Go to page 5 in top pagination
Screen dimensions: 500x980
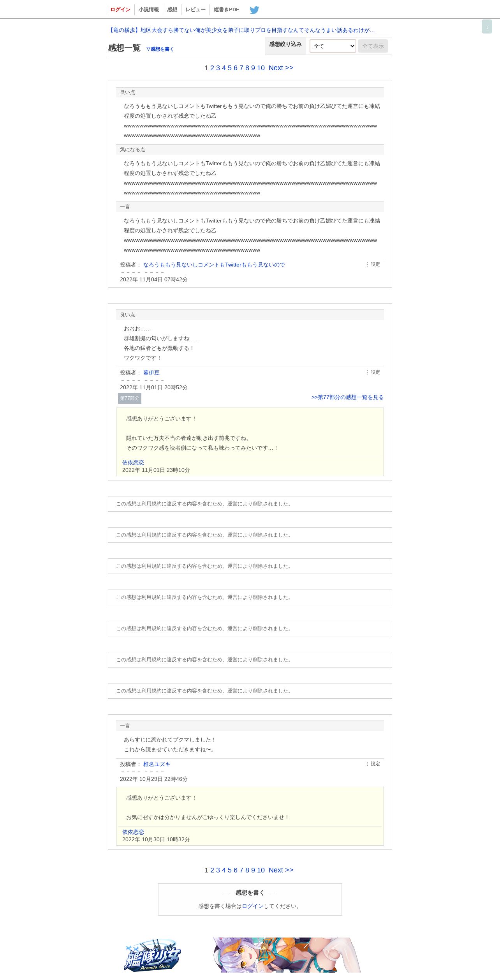(x=230, y=68)
